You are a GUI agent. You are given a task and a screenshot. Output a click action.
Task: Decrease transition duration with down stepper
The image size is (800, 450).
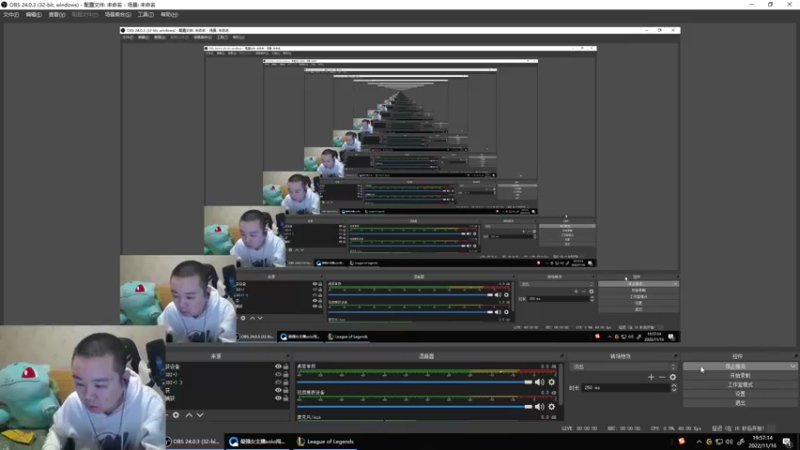674,390
